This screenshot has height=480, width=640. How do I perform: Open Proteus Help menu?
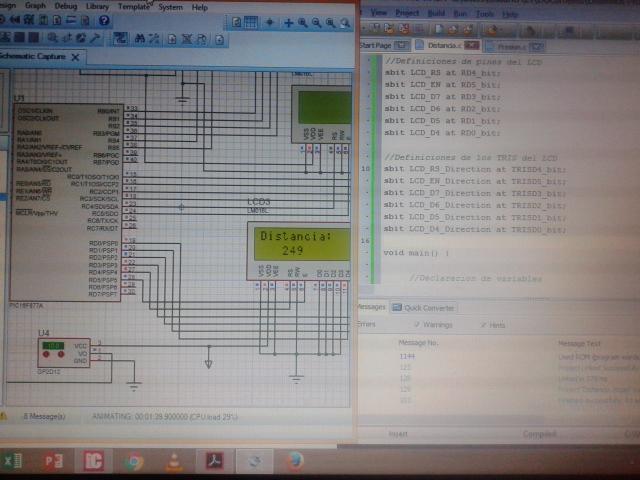[x=200, y=8]
